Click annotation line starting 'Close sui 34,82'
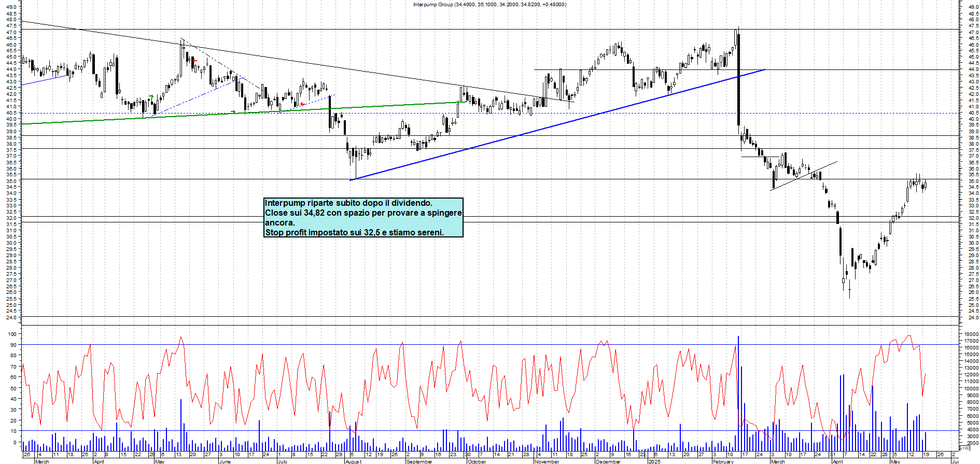The image size is (980, 464). tap(363, 213)
